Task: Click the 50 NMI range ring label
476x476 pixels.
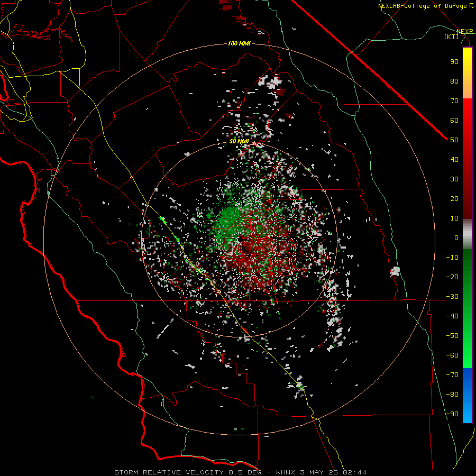Action: [x=239, y=141]
